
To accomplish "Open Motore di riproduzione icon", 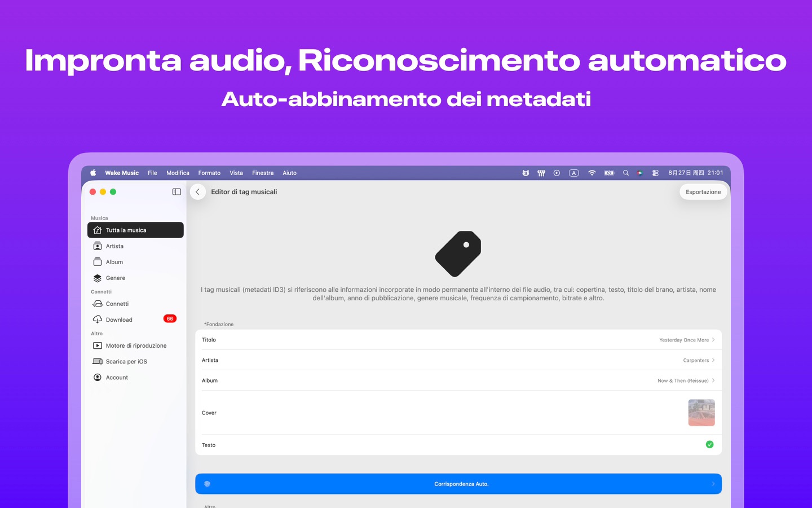I will [x=98, y=345].
